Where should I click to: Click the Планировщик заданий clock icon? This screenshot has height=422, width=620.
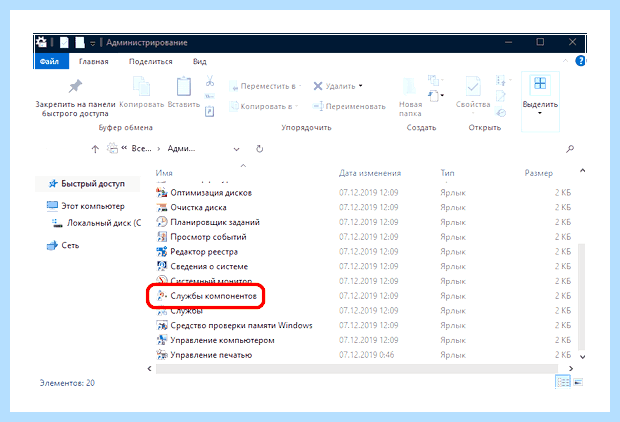[x=161, y=222]
